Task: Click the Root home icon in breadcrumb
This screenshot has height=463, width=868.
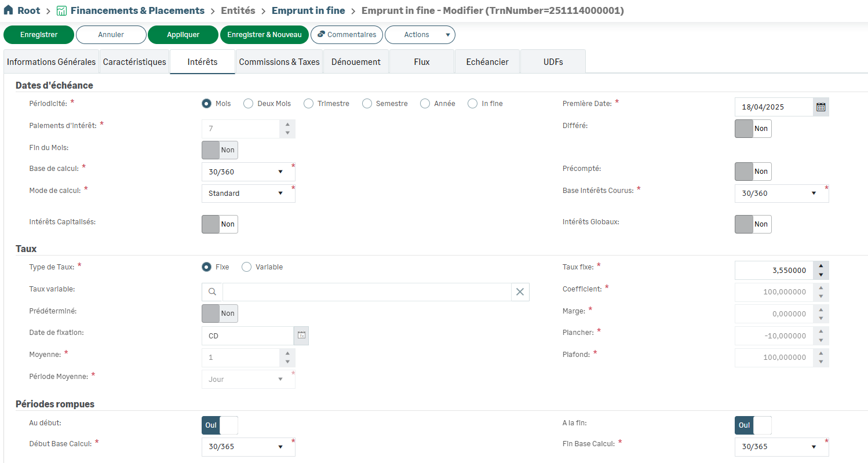Action: click(9, 10)
